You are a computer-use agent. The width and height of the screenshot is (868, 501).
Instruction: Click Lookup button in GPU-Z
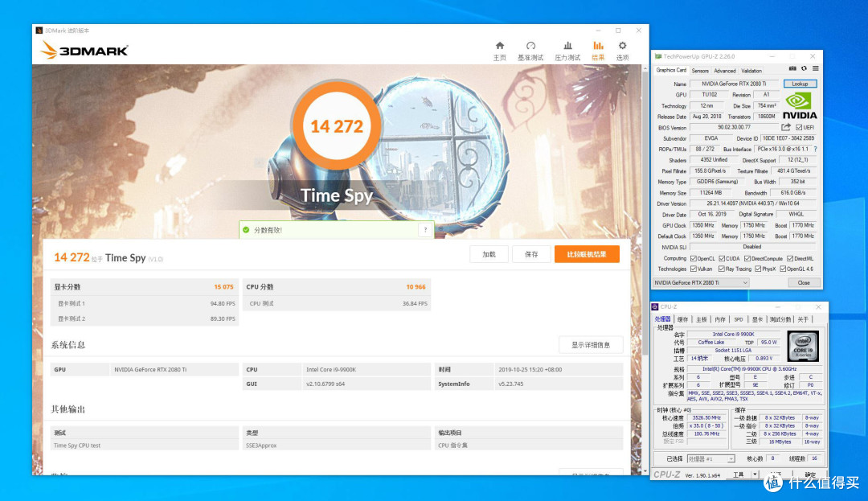800,84
